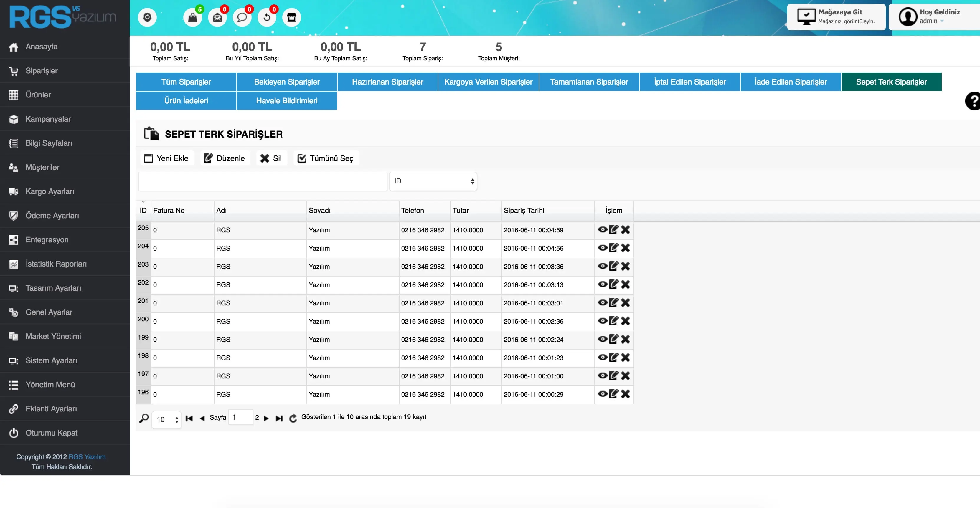Open the ID search field dropdown
980x508 pixels.
[433, 181]
